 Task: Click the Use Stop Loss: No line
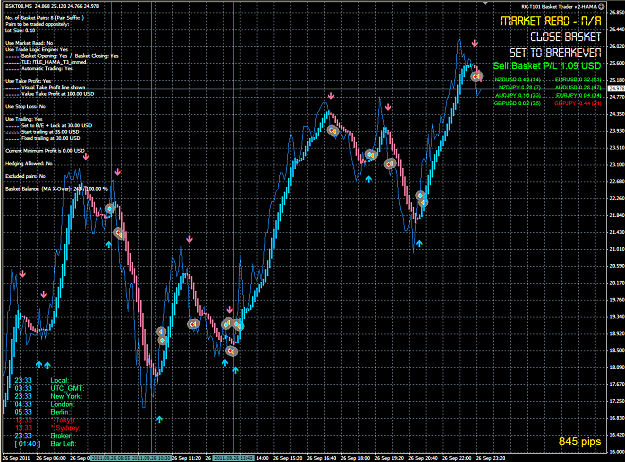click(x=25, y=106)
